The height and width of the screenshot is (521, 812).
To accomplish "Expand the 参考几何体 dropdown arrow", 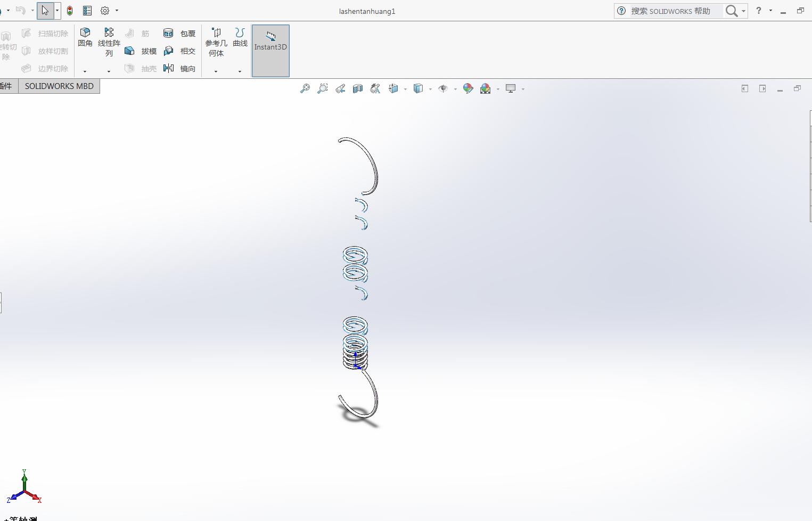I will [216, 71].
